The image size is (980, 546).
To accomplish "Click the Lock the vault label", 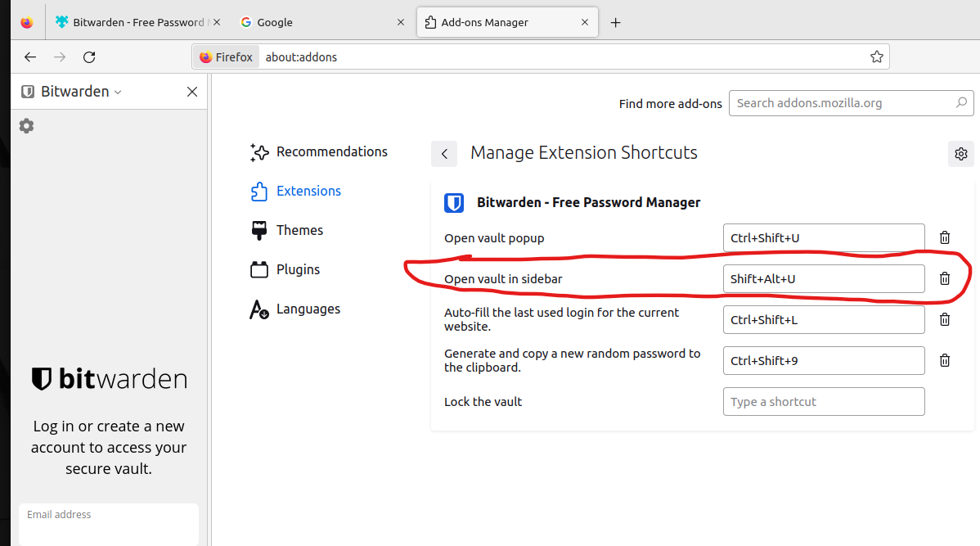I will coord(483,402).
